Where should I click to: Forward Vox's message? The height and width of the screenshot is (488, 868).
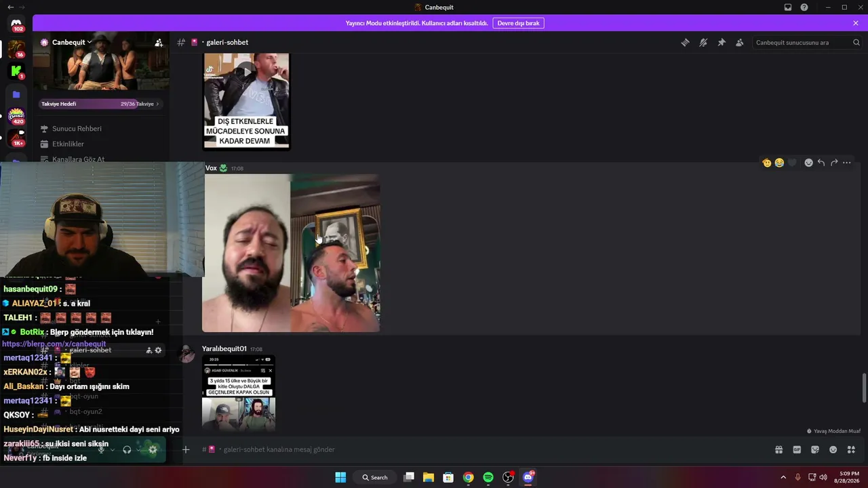(x=834, y=163)
